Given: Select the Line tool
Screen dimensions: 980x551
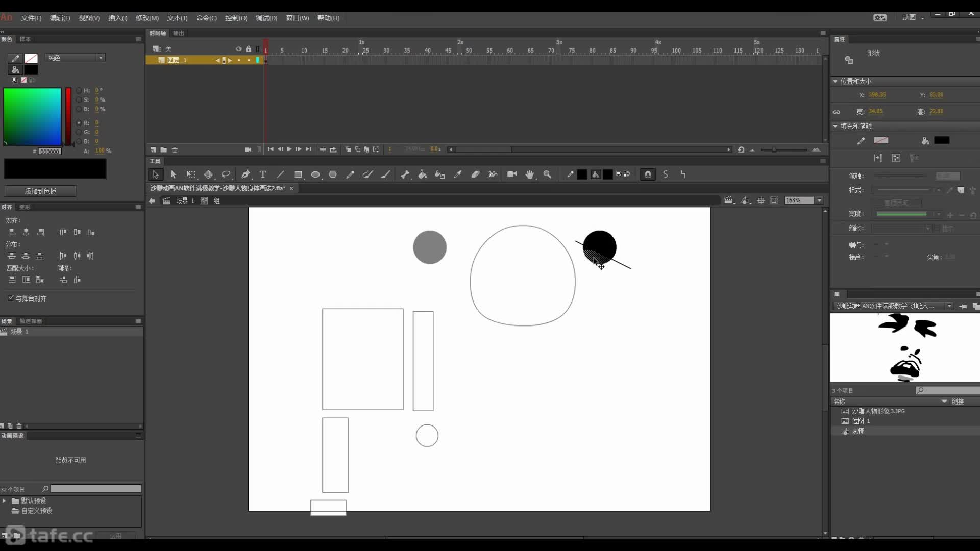Looking at the screenshot, I should (x=280, y=174).
